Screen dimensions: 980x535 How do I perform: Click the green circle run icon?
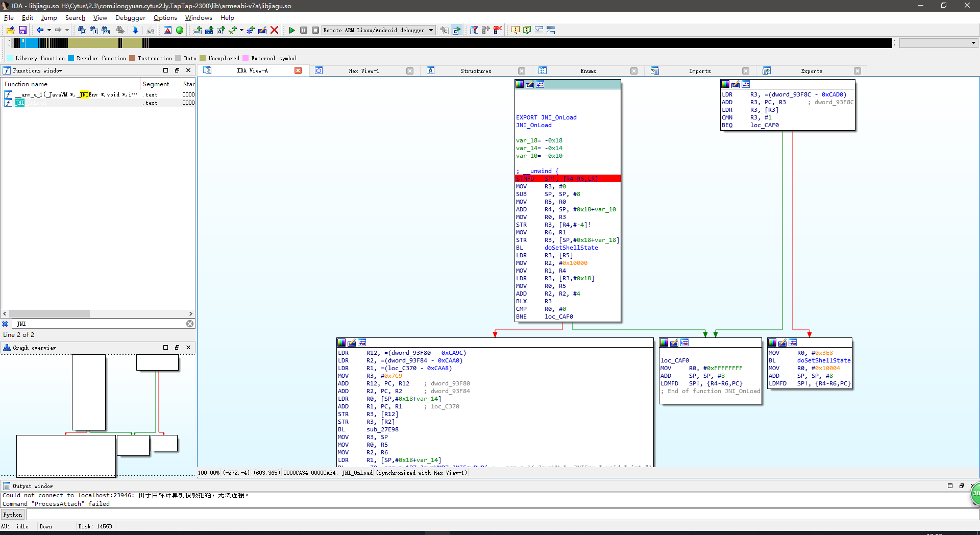pos(180,30)
